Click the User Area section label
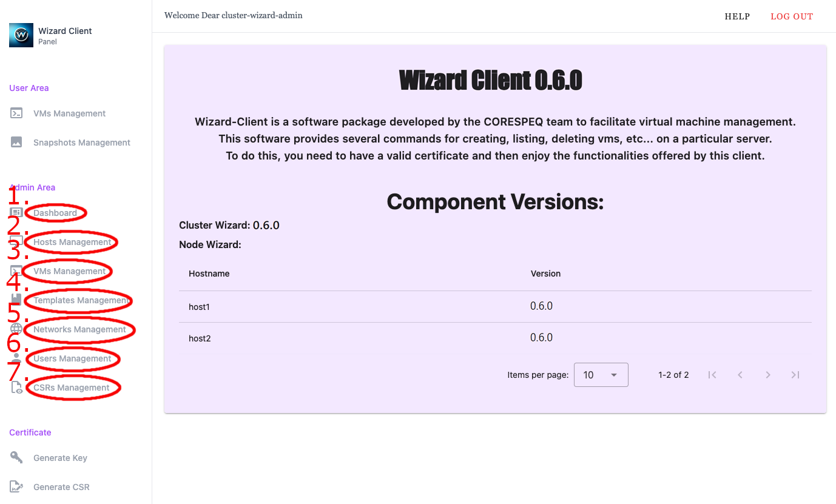The height and width of the screenshot is (504, 836). pyautogui.click(x=29, y=88)
